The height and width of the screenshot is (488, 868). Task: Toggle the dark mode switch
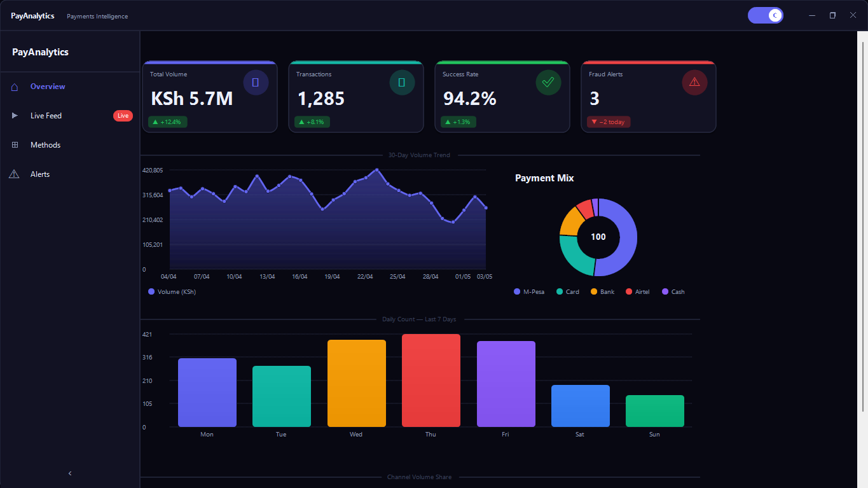point(766,15)
